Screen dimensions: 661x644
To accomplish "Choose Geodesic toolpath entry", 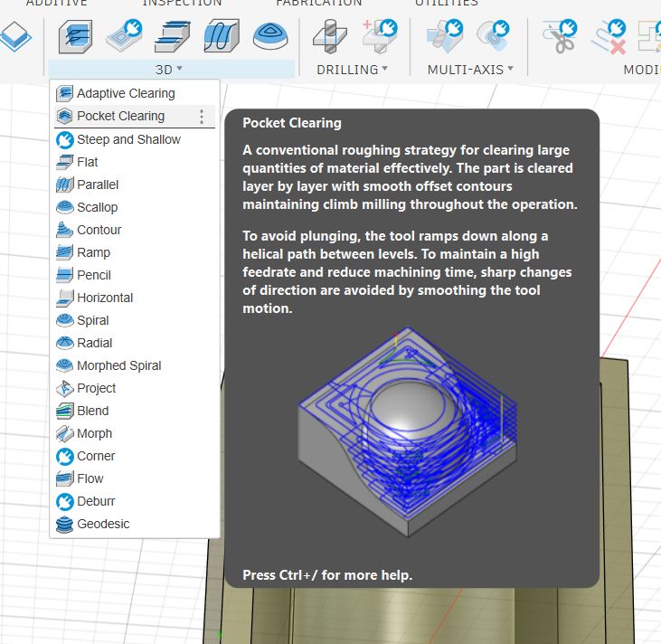I will coord(134,524).
